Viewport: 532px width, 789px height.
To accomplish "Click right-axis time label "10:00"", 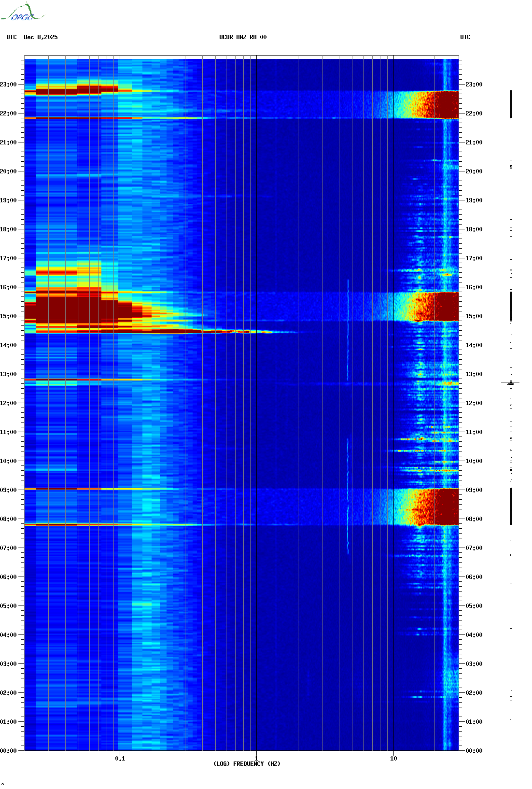I will (474, 461).
